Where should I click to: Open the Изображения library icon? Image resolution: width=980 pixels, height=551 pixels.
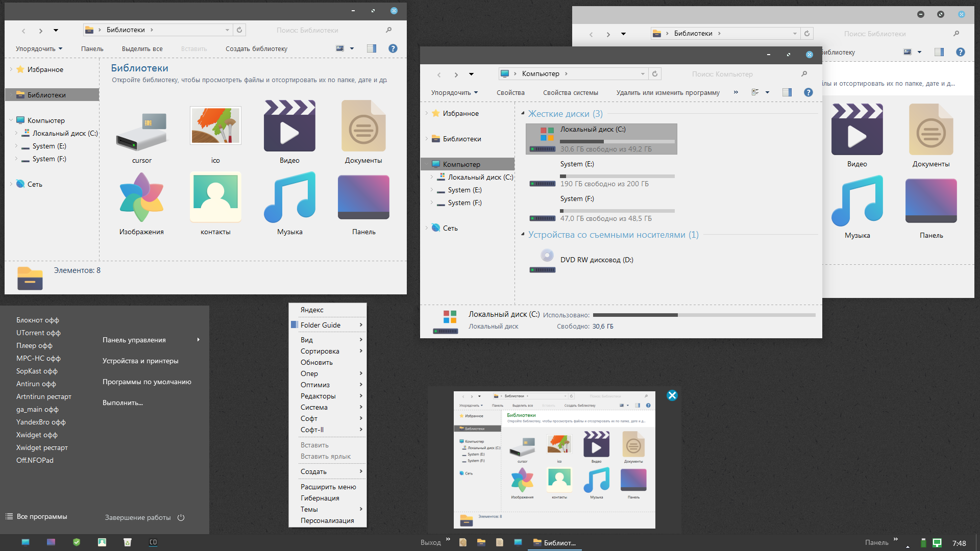coord(141,198)
